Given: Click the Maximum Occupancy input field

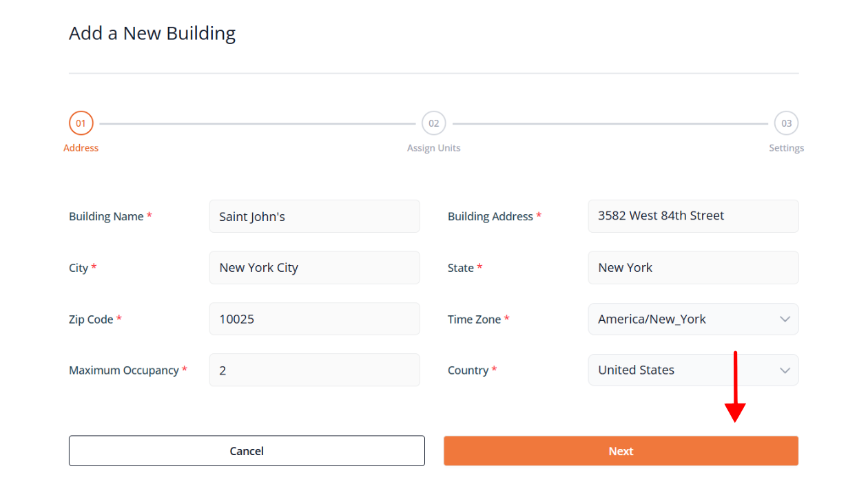Looking at the screenshot, I should [314, 370].
